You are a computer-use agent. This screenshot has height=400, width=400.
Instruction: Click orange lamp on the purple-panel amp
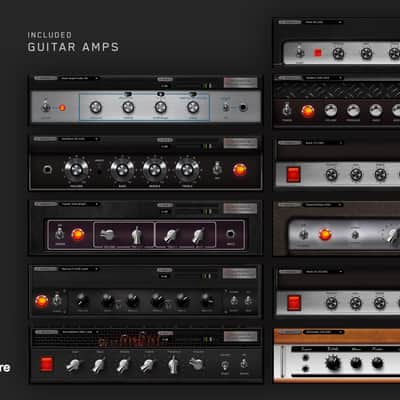tap(78, 234)
